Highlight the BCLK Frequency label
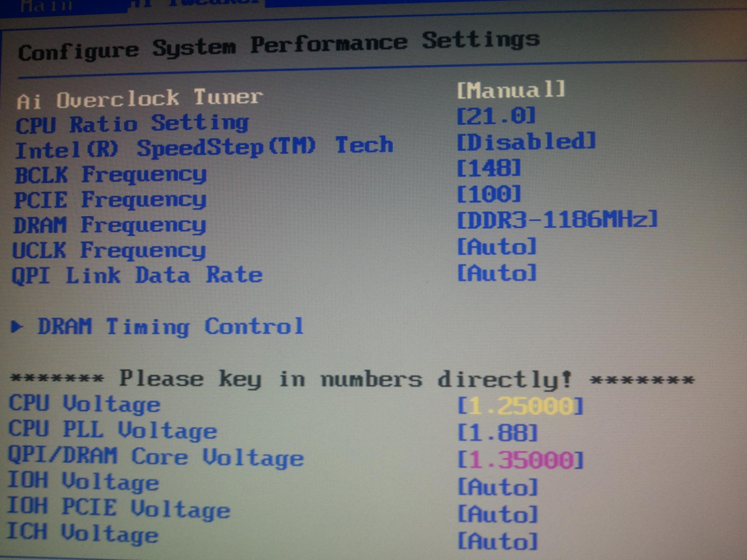747x560 pixels. [x=111, y=175]
